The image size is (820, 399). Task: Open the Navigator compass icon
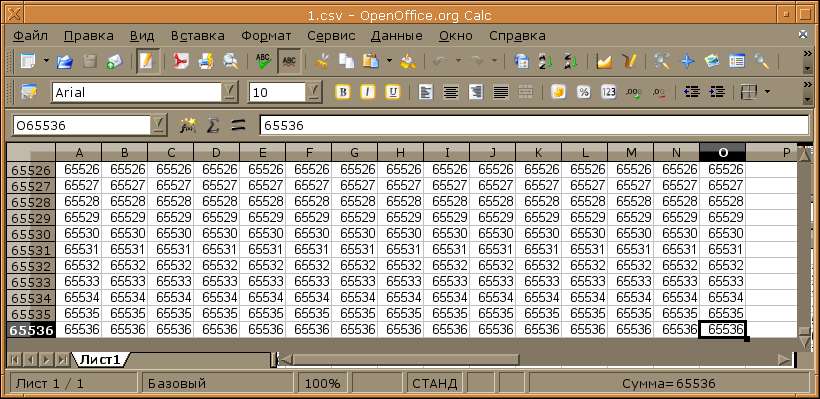[687, 62]
